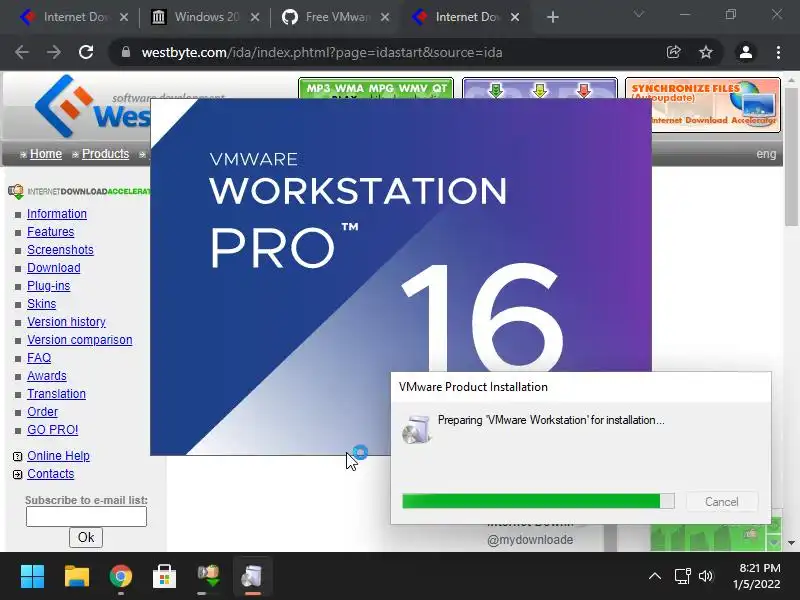Close the Windows 20 tab
800x600 pixels.
tap(255, 17)
